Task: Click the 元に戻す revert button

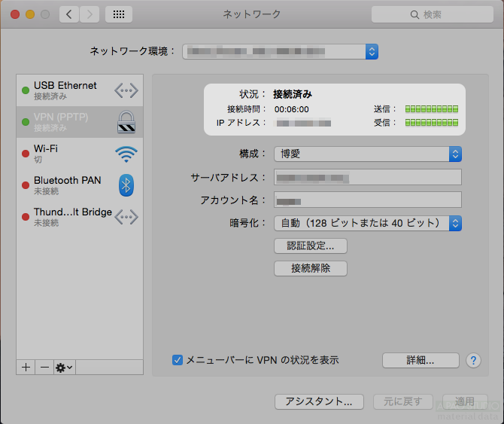Action: point(403,402)
